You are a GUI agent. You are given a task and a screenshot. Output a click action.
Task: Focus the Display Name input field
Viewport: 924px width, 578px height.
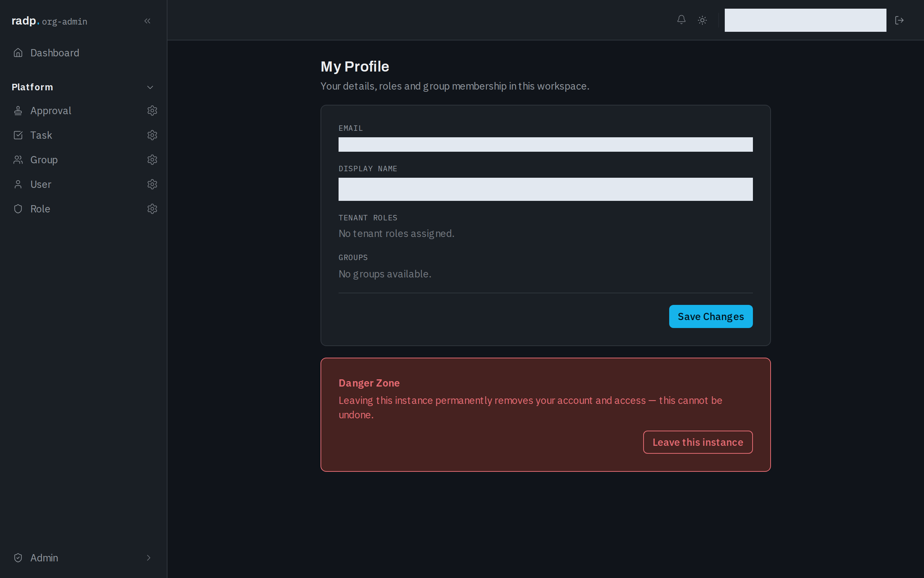[545, 189]
